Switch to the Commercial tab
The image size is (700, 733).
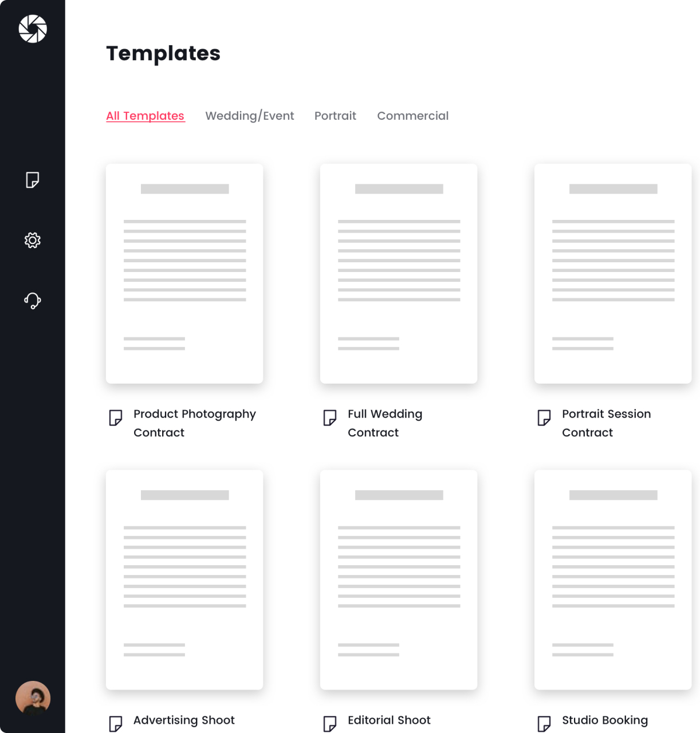coord(412,116)
